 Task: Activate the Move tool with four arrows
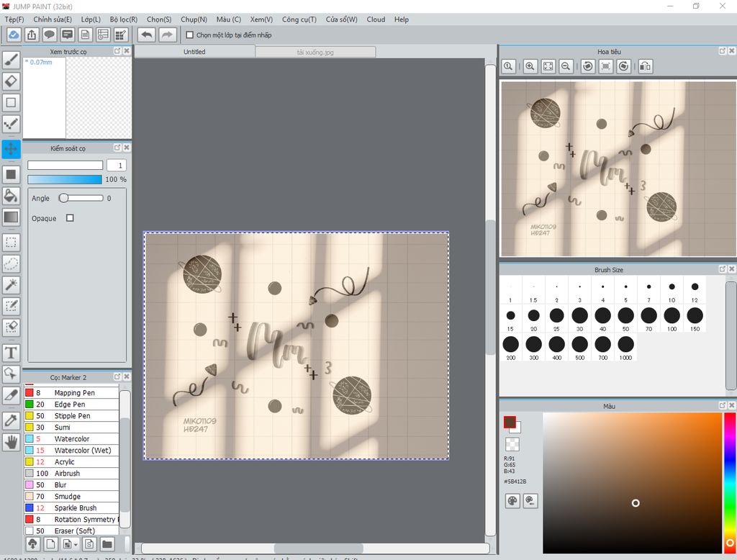coord(12,149)
